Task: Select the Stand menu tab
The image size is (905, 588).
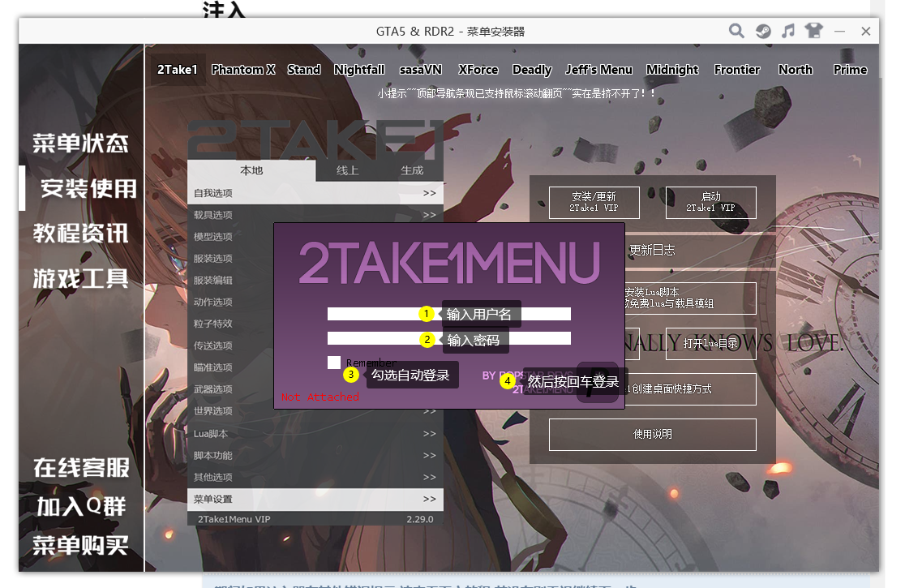Action: pyautogui.click(x=304, y=70)
